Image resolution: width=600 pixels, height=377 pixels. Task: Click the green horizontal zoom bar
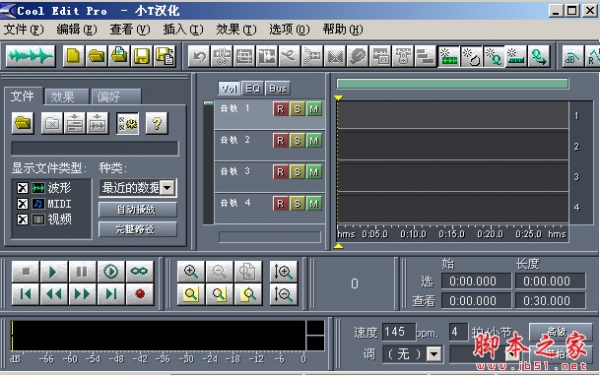(x=452, y=84)
